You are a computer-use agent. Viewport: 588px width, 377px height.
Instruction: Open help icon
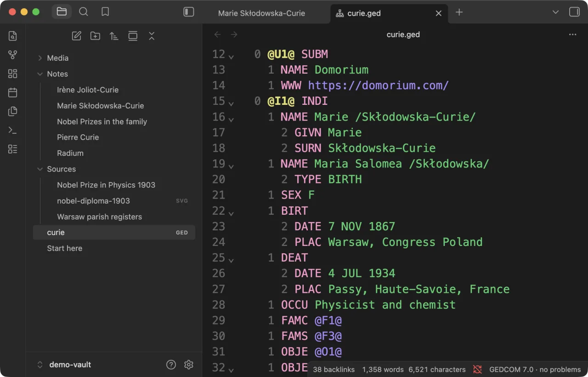(x=171, y=365)
